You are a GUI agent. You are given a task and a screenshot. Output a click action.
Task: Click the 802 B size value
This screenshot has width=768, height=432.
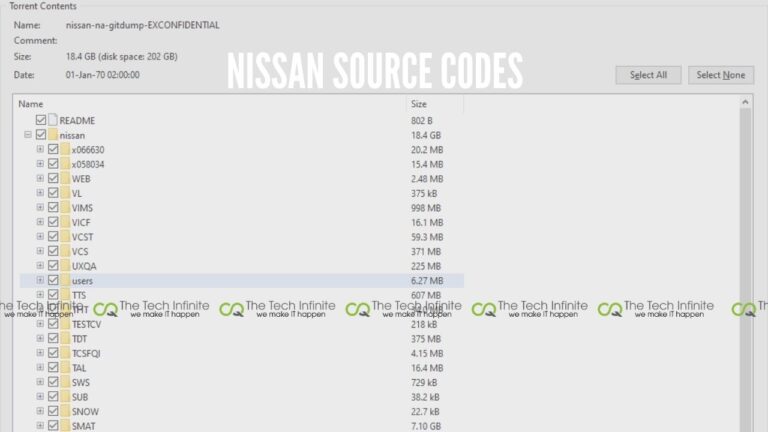tap(422, 120)
